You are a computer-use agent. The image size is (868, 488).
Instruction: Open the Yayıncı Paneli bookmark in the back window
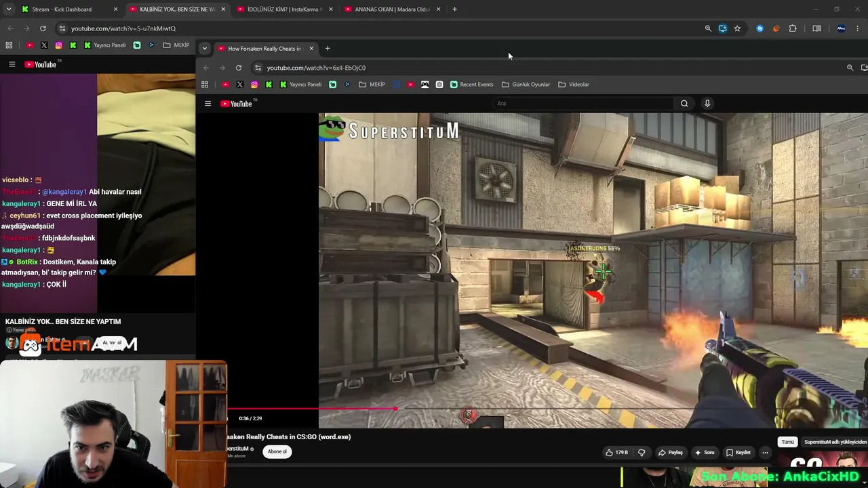point(105,45)
